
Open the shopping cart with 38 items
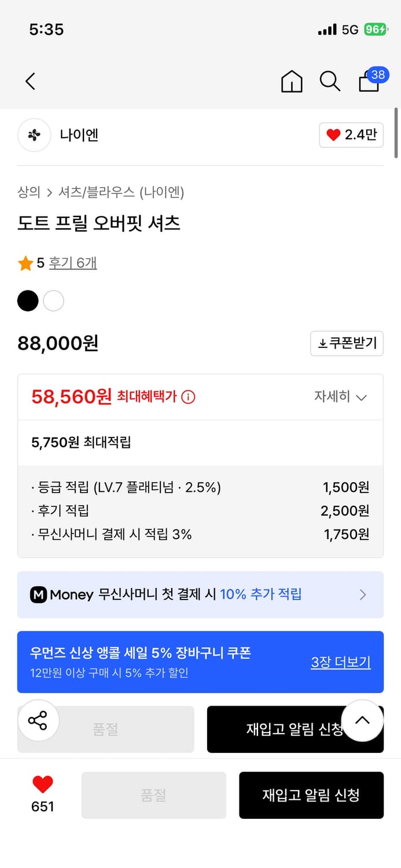(369, 82)
